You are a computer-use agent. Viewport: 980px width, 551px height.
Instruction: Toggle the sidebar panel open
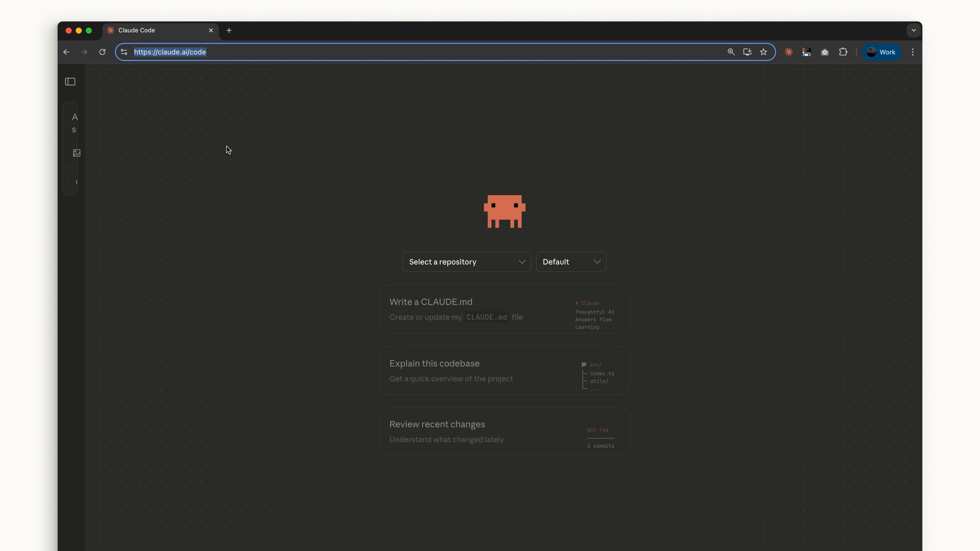point(70,82)
